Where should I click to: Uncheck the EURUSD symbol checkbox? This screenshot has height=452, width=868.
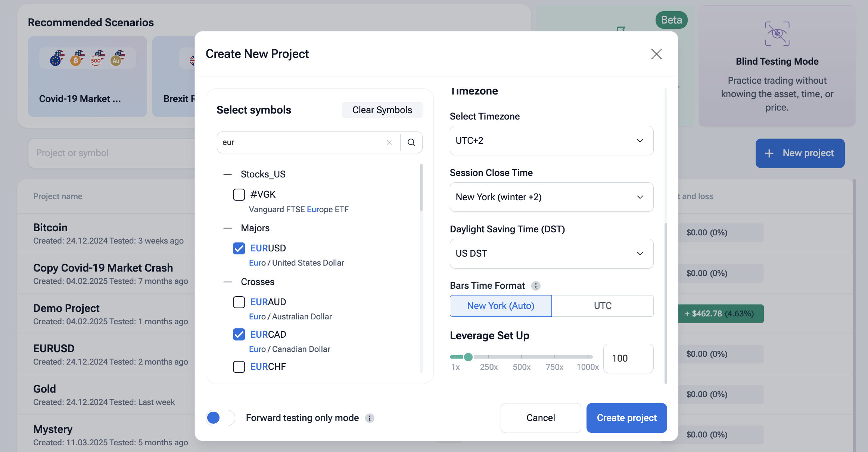pos(239,248)
